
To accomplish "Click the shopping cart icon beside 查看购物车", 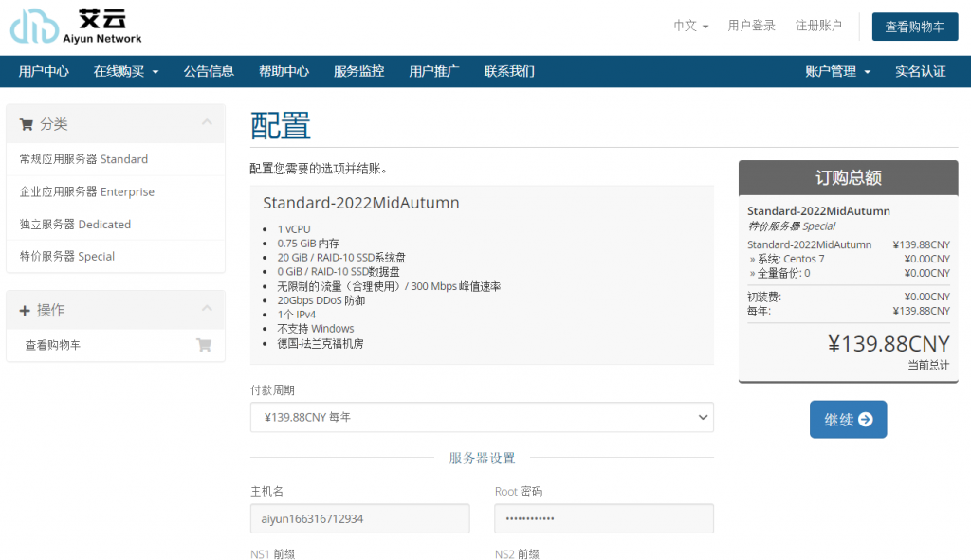I will [x=203, y=345].
